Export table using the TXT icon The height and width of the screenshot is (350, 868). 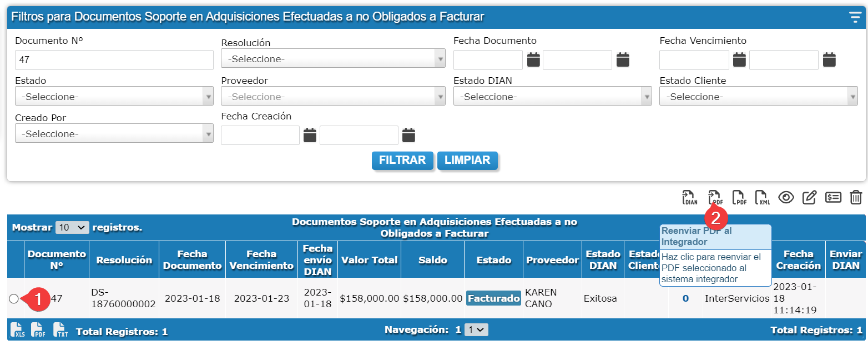coord(60,330)
